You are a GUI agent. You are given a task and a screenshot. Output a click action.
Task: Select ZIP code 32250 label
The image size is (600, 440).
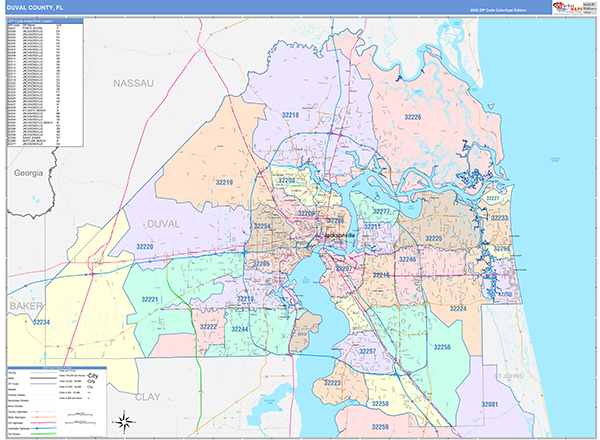pyautogui.click(x=505, y=294)
